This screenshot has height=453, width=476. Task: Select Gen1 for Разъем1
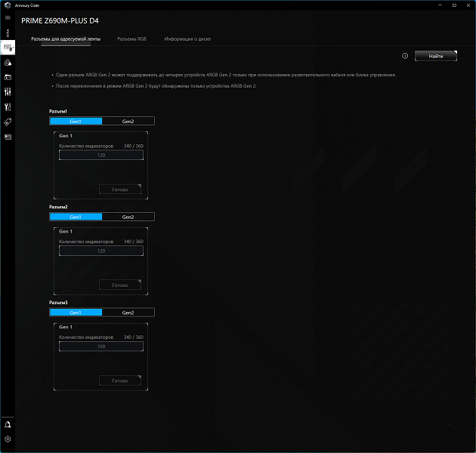tap(76, 122)
